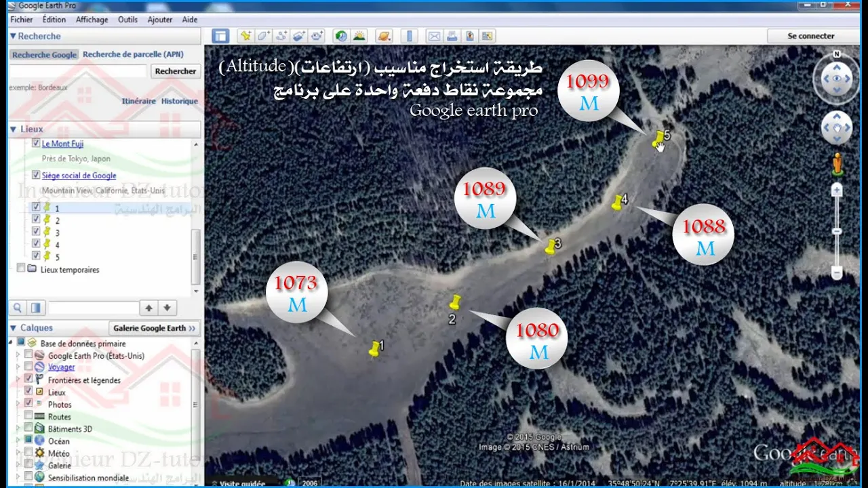The width and height of the screenshot is (868, 488).
Task: Click the yellow pushpin marker 4 on map
Action: (617, 202)
